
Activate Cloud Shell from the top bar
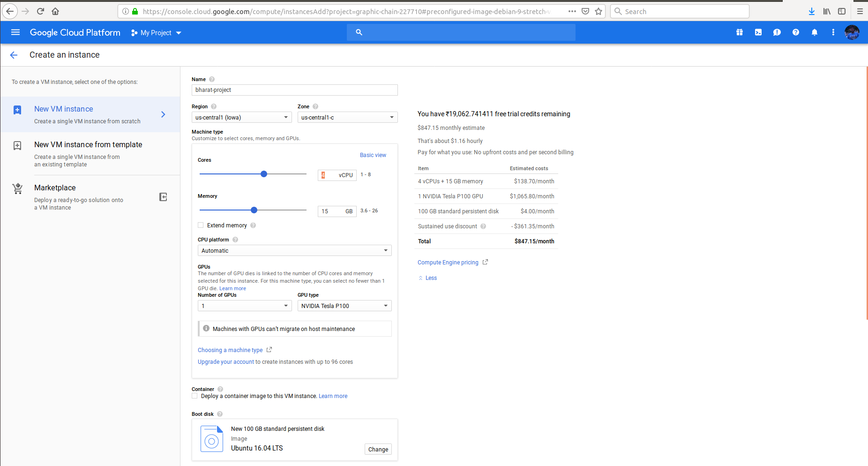tap(758, 32)
